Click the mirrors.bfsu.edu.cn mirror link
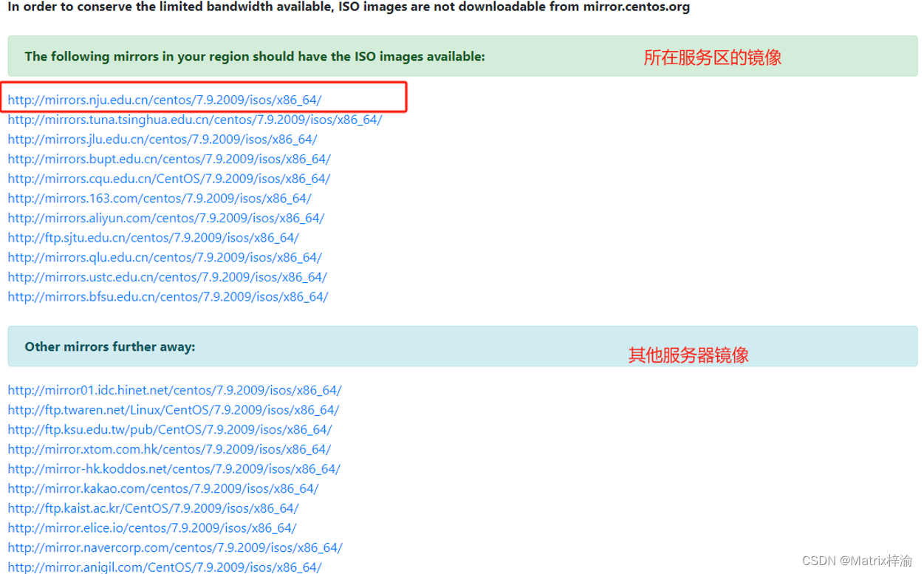Screen dimensions: 924x574 [x=168, y=296]
